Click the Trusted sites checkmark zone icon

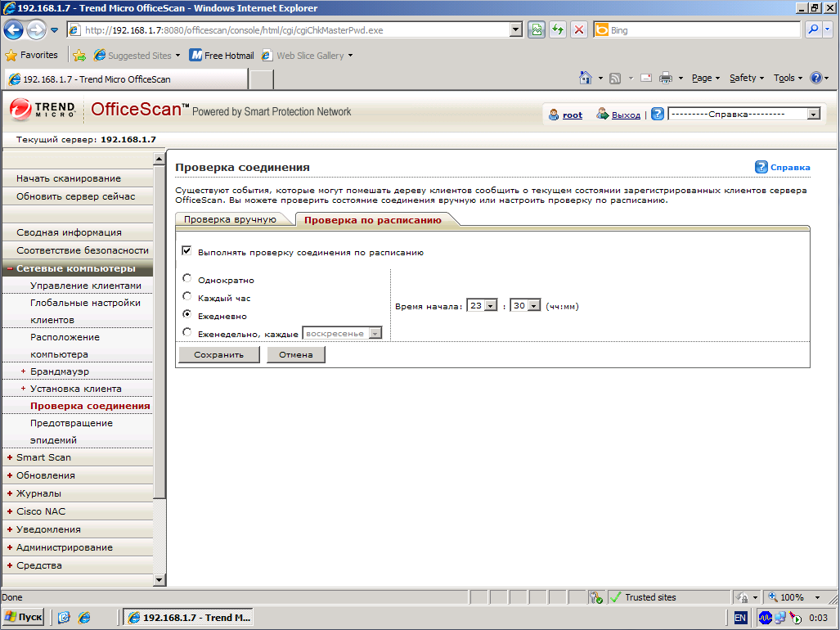click(x=616, y=596)
